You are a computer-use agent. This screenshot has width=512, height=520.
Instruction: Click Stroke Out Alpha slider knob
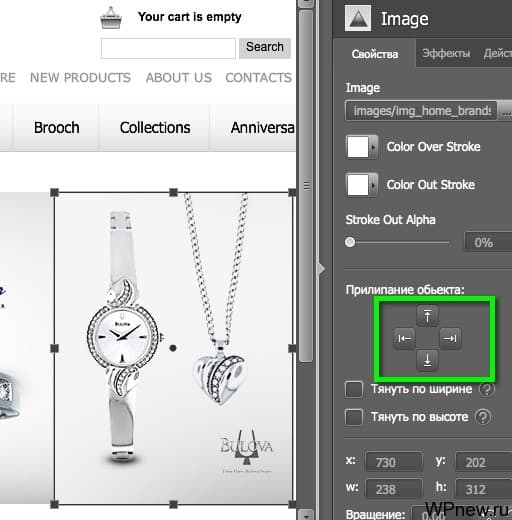[350, 242]
